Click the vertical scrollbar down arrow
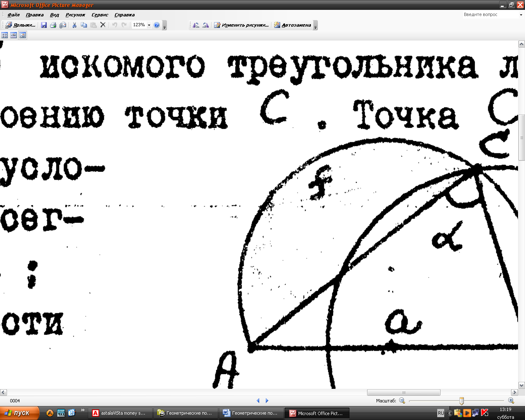The image size is (525, 420). 522,385
